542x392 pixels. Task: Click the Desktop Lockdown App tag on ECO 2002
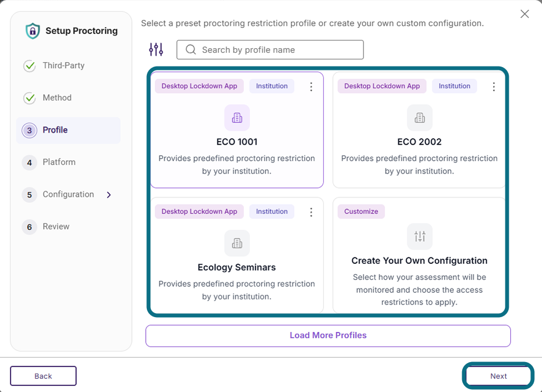click(382, 86)
